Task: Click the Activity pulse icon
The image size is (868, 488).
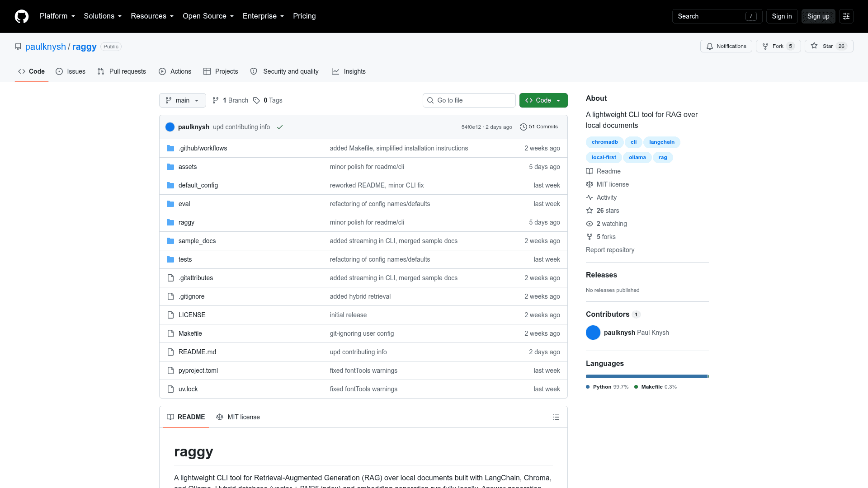Action: [x=590, y=197]
